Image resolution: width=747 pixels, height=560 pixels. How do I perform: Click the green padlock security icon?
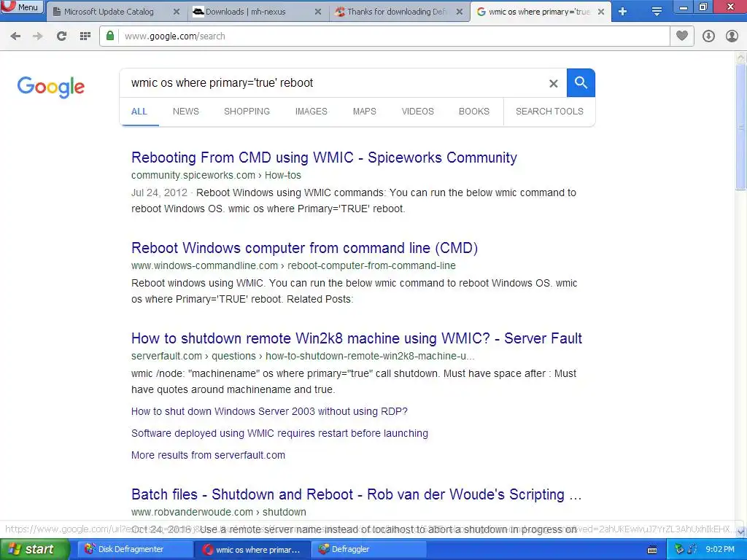(110, 36)
